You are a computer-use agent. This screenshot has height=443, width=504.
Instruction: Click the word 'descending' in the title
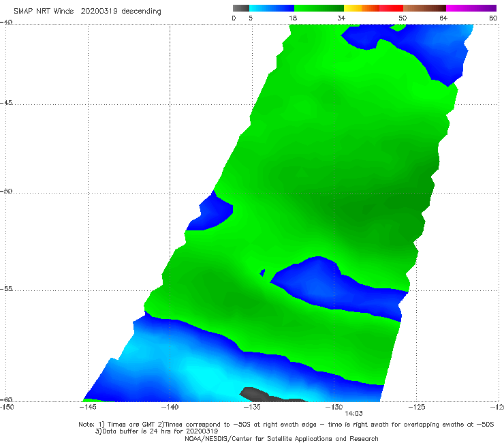tap(141, 12)
